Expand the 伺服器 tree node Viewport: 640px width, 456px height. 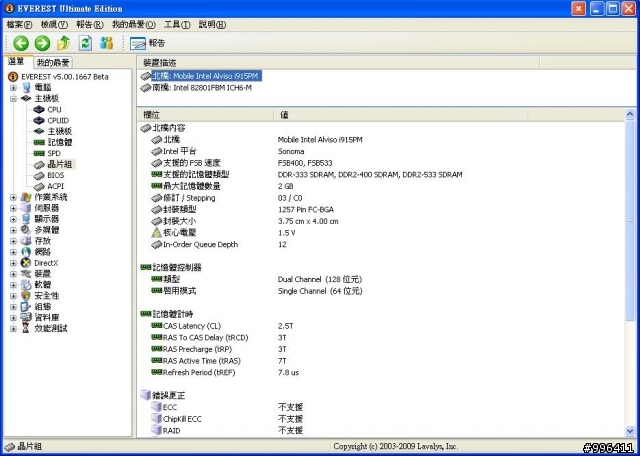pyautogui.click(x=13, y=208)
